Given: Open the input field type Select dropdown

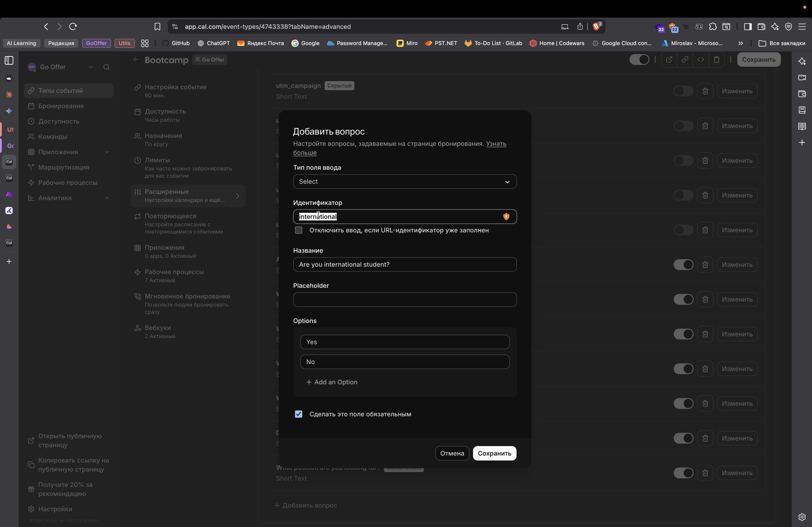Looking at the screenshot, I should pyautogui.click(x=405, y=182).
